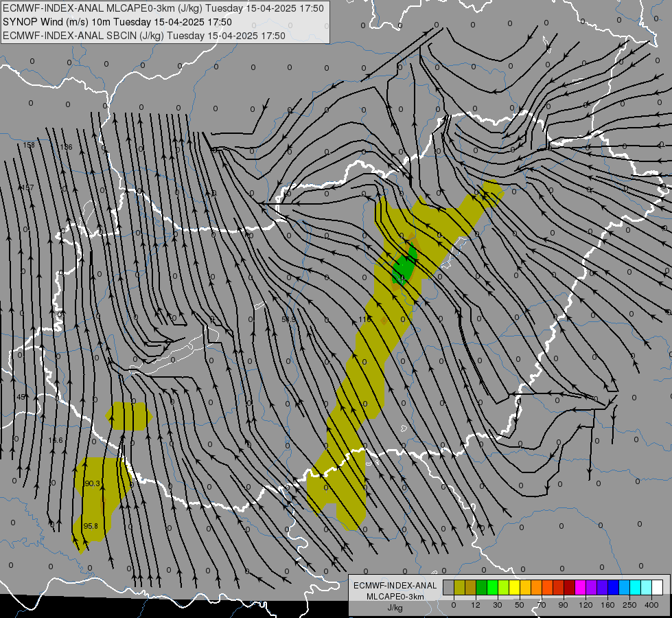Click the purple swatch above label 120

tap(592, 588)
